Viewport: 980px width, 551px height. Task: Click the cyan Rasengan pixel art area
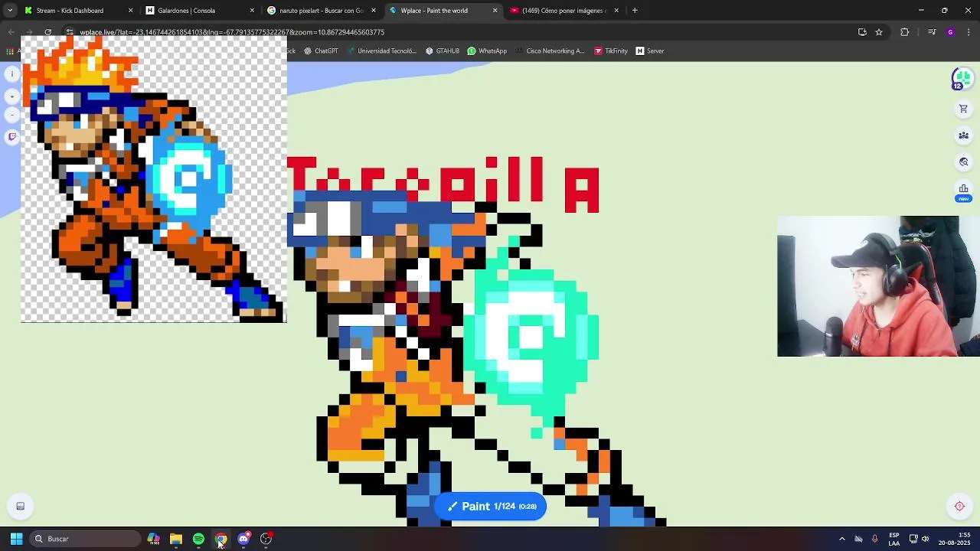(x=531, y=337)
